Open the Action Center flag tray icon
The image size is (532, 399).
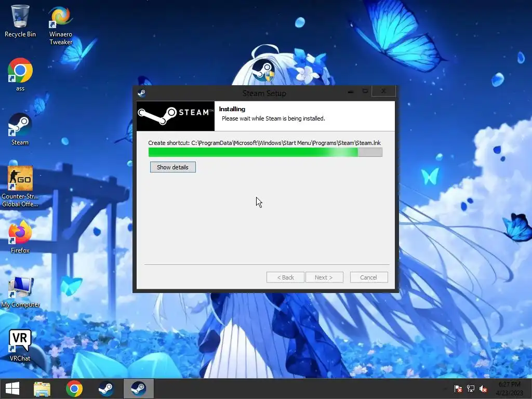pos(458,389)
